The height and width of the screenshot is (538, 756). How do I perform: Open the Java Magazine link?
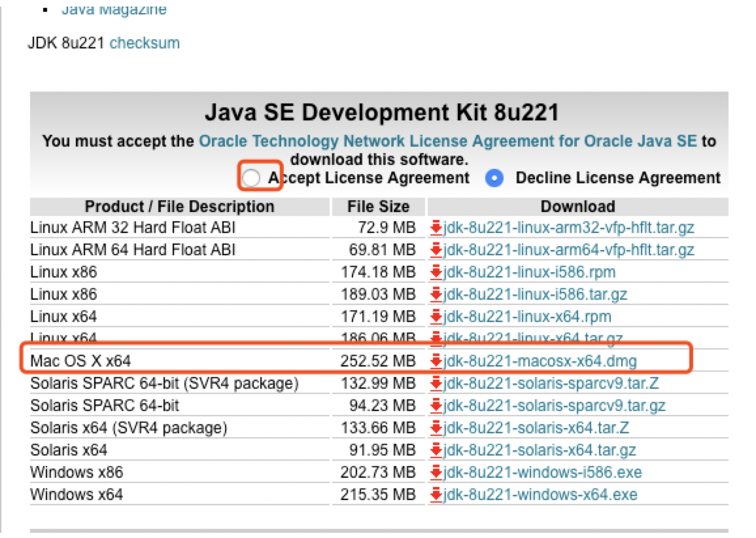point(114,9)
